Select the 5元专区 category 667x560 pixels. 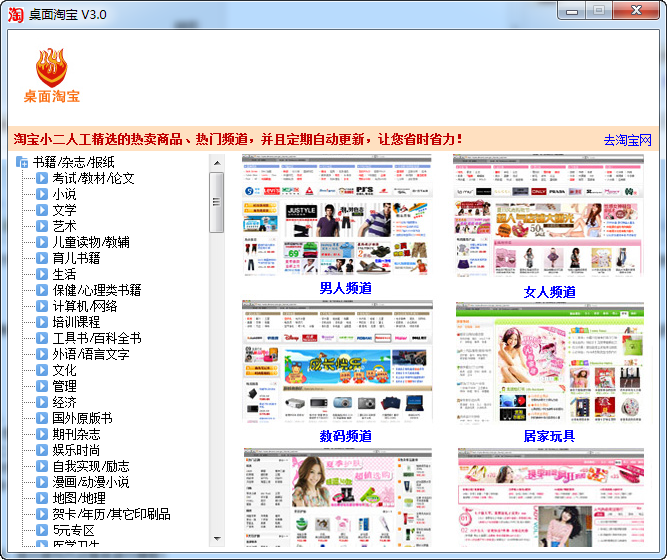tap(74, 530)
